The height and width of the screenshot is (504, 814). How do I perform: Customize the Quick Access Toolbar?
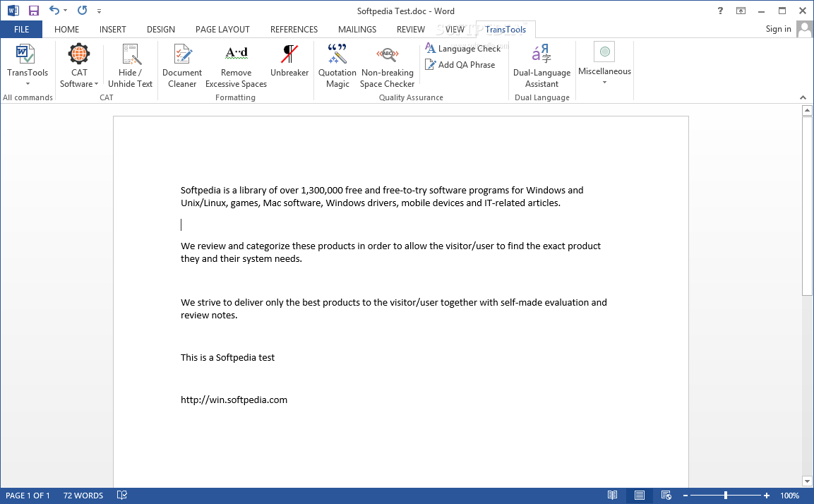[x=99, y=11]
